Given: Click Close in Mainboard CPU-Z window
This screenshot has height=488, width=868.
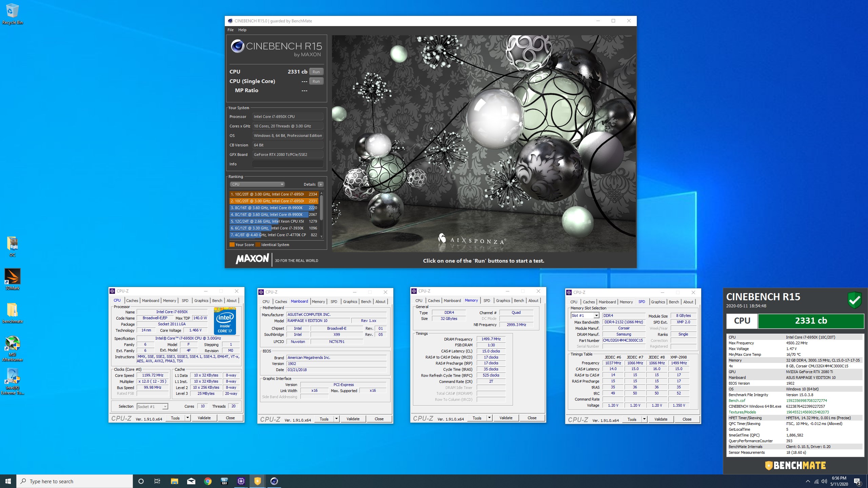Looking at the screenshot, I should pyautogui.click(x=379, y=419).
